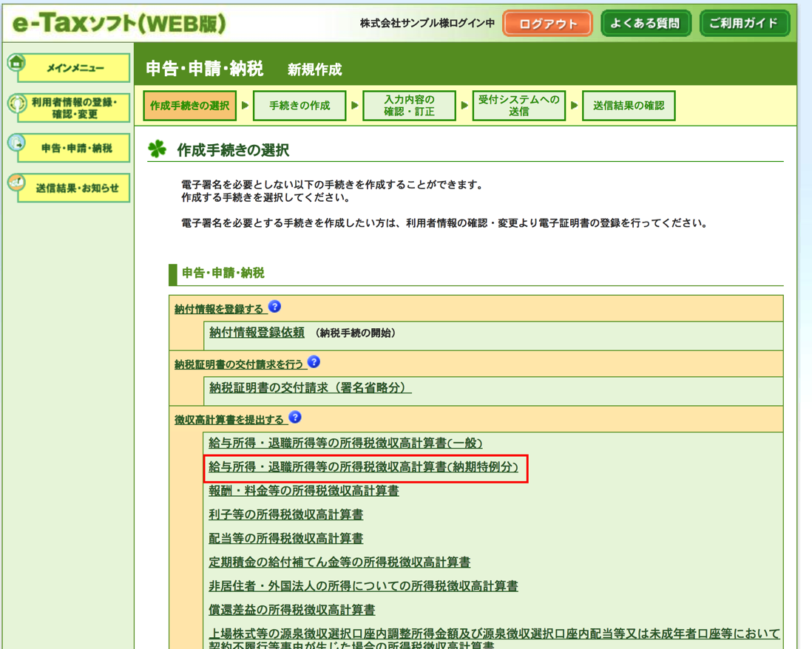Open 納税証明書の交付請求（署名省略分） link
The width and height of the screenshot is (812, 649).
(x=310, y=388)
